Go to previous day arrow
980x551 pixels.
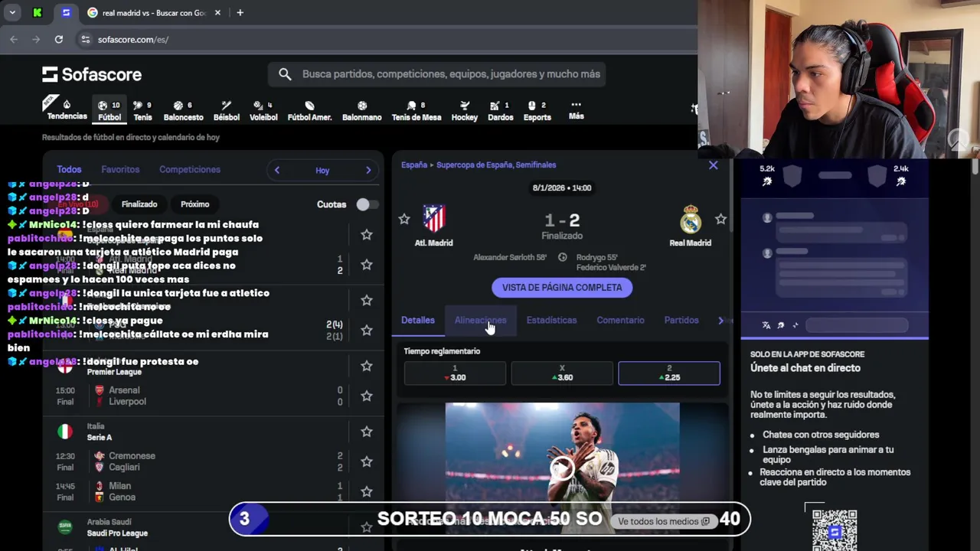tap(277, 170)
